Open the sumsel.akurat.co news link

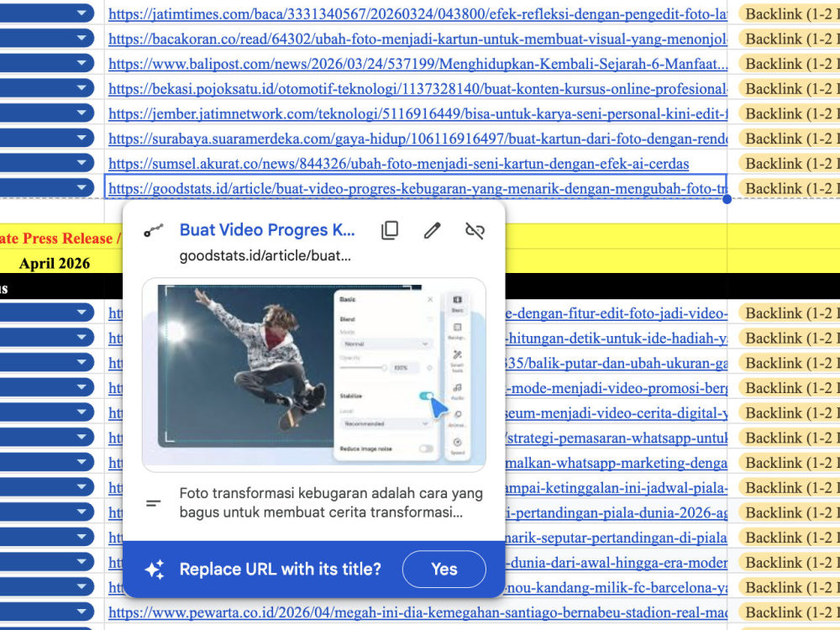pos(398,164)
